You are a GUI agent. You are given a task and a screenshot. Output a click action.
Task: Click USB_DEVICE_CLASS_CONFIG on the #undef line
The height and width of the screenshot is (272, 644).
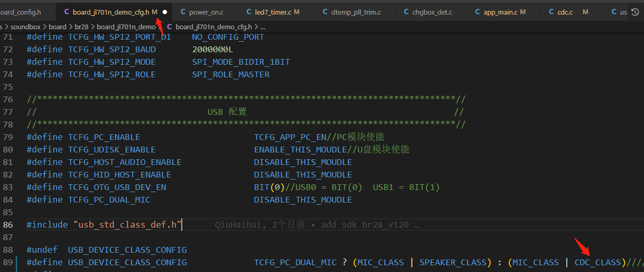point(127,250)
